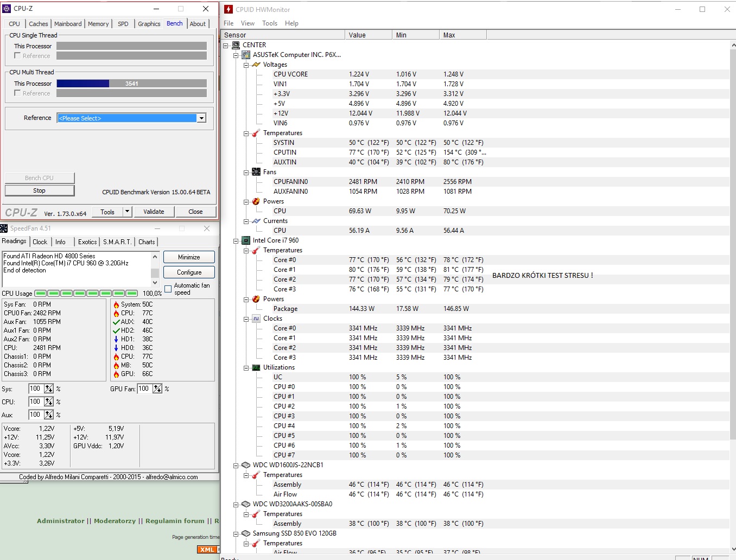The height and width of the screenshot is (560, 736).
Task: Stop the running CPU-Z benchmark
Action: point(40,190)
